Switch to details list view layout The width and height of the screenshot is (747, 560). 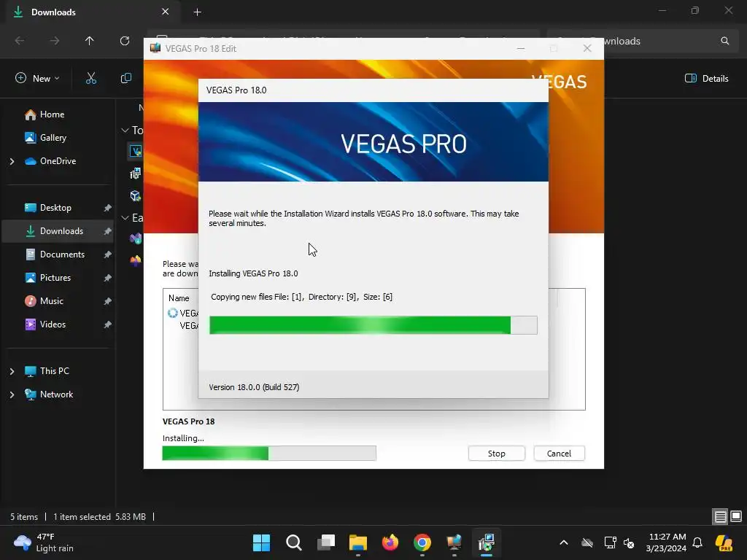(720, 516)
